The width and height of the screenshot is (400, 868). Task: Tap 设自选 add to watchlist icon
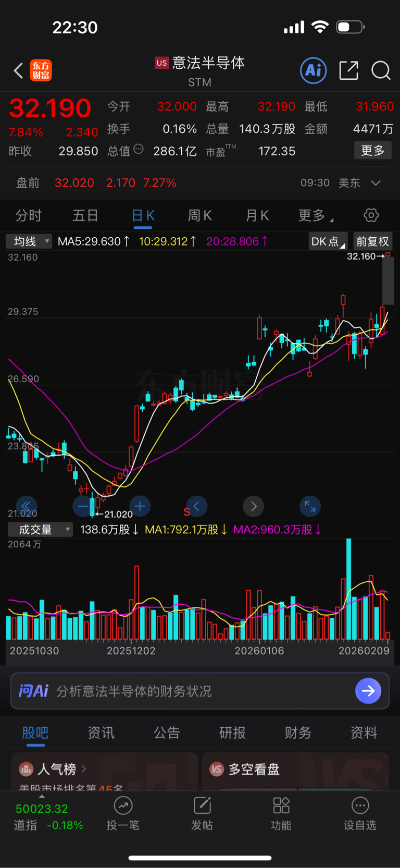click(360, 805)
